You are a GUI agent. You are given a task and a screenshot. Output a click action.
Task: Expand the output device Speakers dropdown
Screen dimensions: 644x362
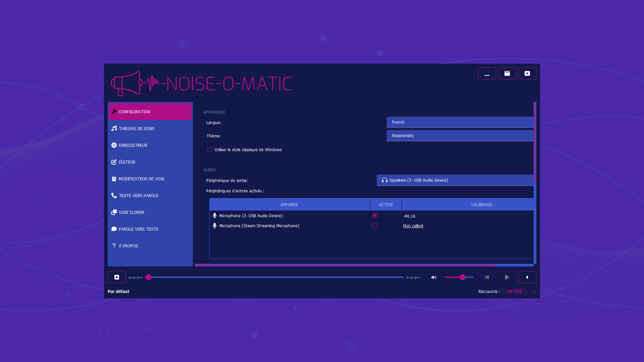[x=455, y=180]
